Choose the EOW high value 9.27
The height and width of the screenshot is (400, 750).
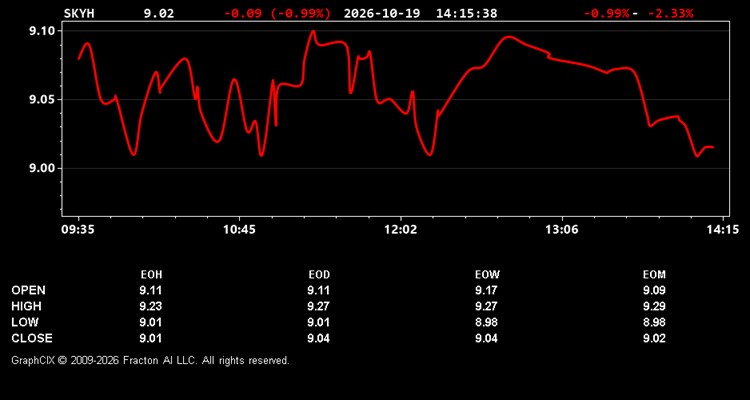click(x=487, y=306)
